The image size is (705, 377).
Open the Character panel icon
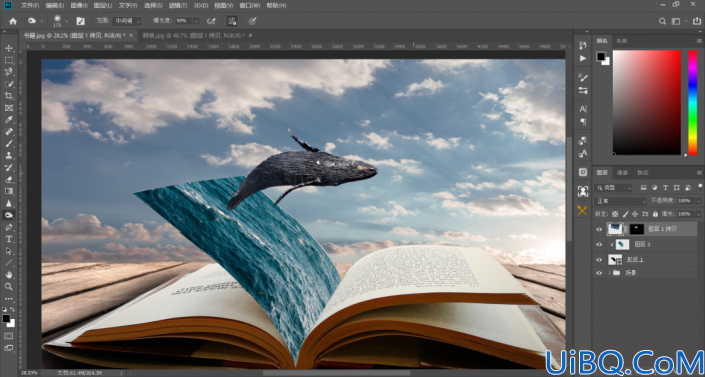(x=583, y=109)
